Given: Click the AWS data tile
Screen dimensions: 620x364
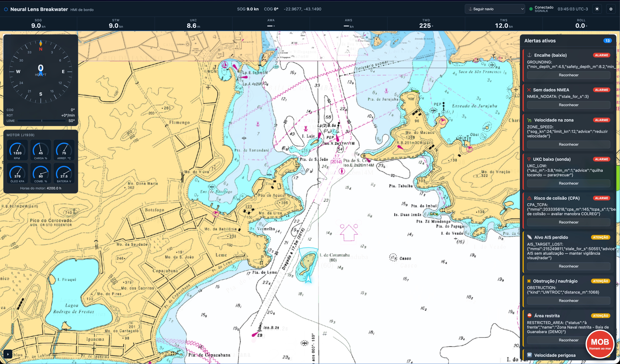Looking at the screenshot, I should (349, 24).
